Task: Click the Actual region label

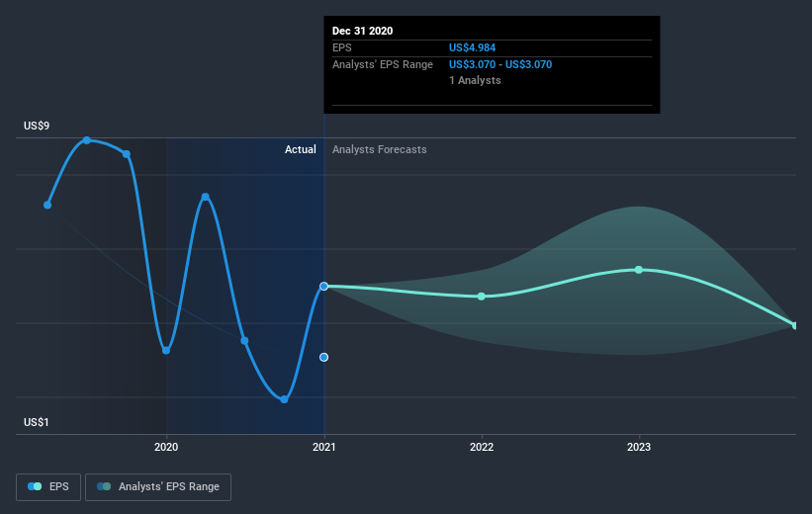Action: [301, 149]
